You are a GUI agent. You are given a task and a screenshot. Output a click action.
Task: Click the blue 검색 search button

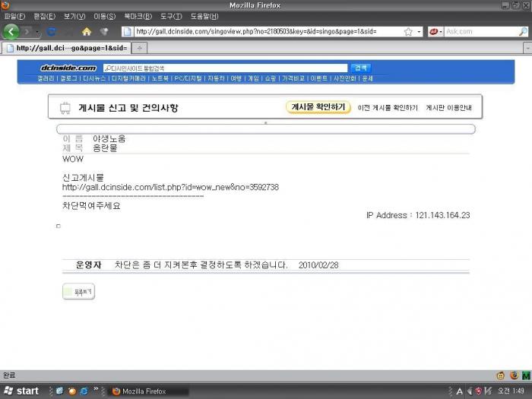tap(360, 68)
